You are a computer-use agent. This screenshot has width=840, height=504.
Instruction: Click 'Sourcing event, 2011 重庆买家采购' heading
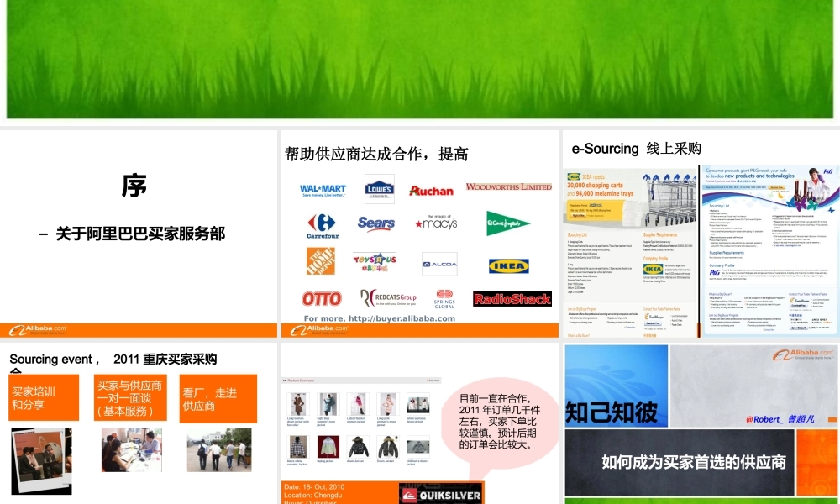[113, 360]
